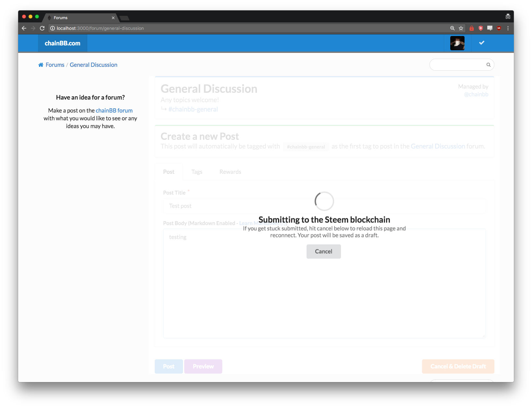The image size is (532, 408).
Task: Click the 'Submitting to the Steem blockchain' text
Action: (x=324, y=220)
